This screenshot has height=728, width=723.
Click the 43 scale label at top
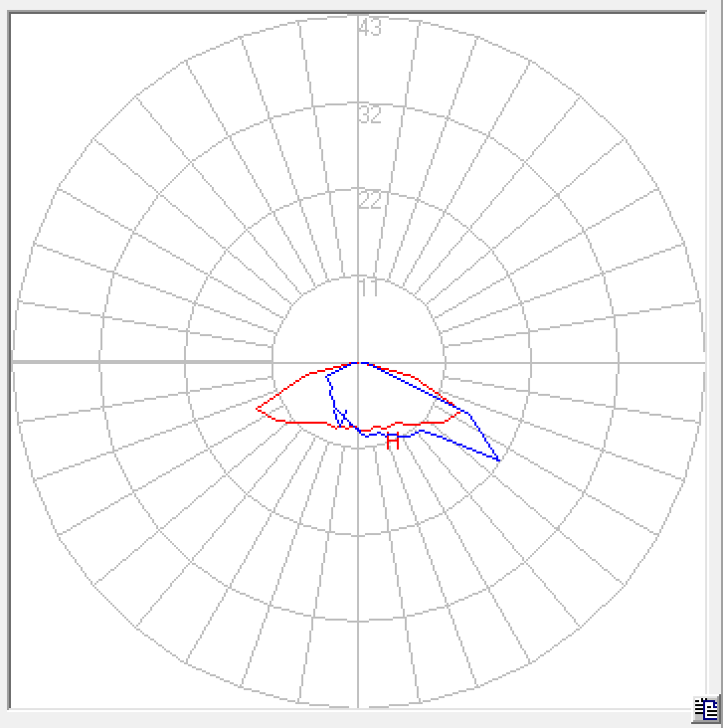370,28
